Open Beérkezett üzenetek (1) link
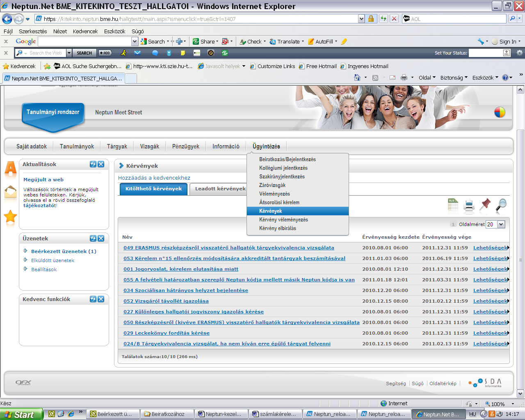The image size is (525, 420). [x=64, y=251]
